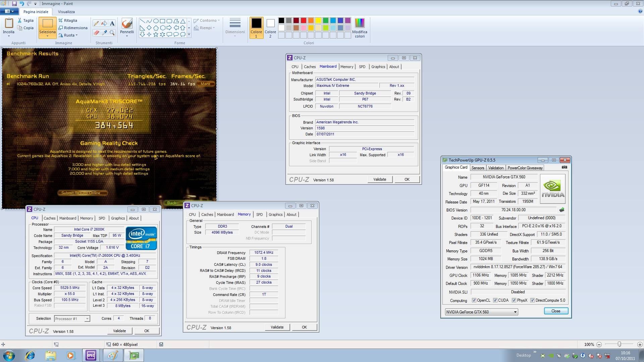Click Validate in Mainboard CPU-Z window
The image size is (644, 362).
click(x=380, y=179)
